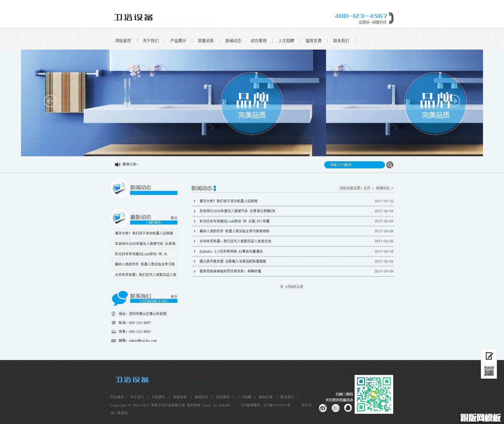Open the breadcrumb 主页 link
Image resolution: width=504 pixels, height=424 pixels.
367,188
